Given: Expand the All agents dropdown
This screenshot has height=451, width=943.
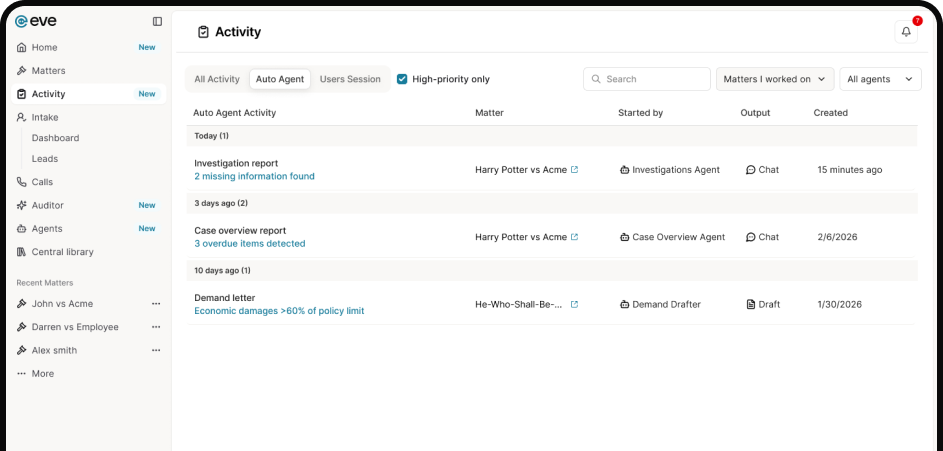Looking at the screenshot, I should tap(880, 79).
